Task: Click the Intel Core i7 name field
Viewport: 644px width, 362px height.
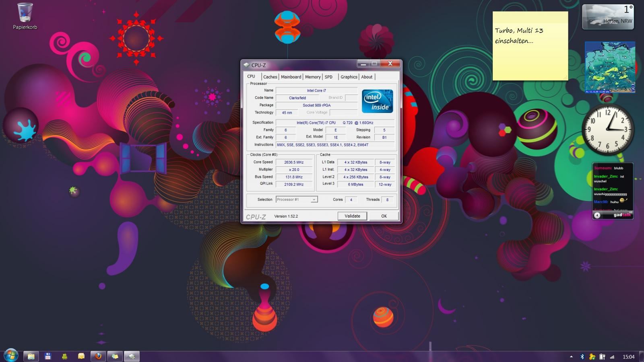Action: (316, 90)
